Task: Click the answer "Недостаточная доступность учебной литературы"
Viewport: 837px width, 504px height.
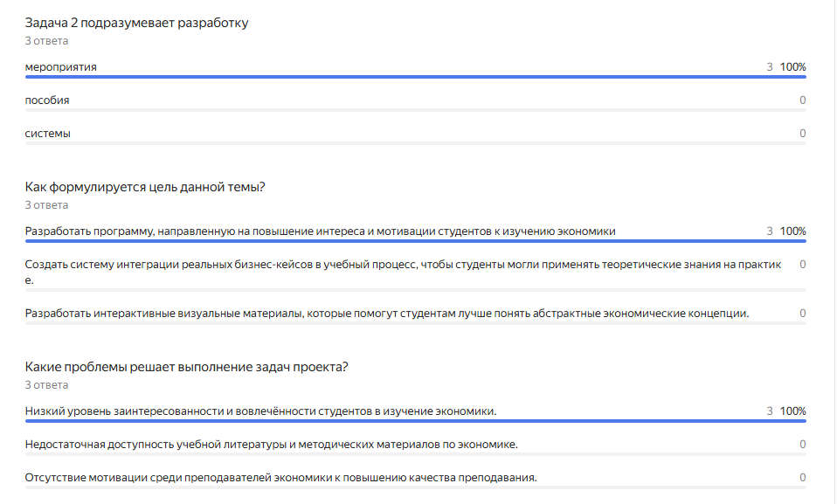Action: (272, 445)
